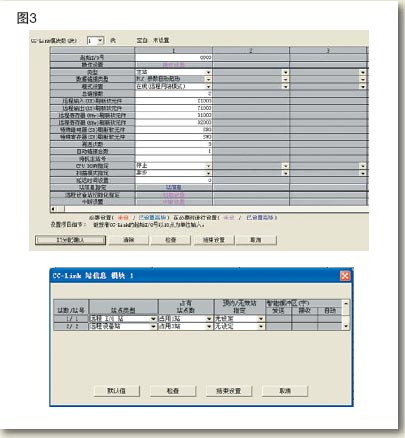This screenshot has height=438, width=405.
Task: Open 扫描模式指定 dropdown for module 1
Action: pyautogui.click(x=208, y=173)
